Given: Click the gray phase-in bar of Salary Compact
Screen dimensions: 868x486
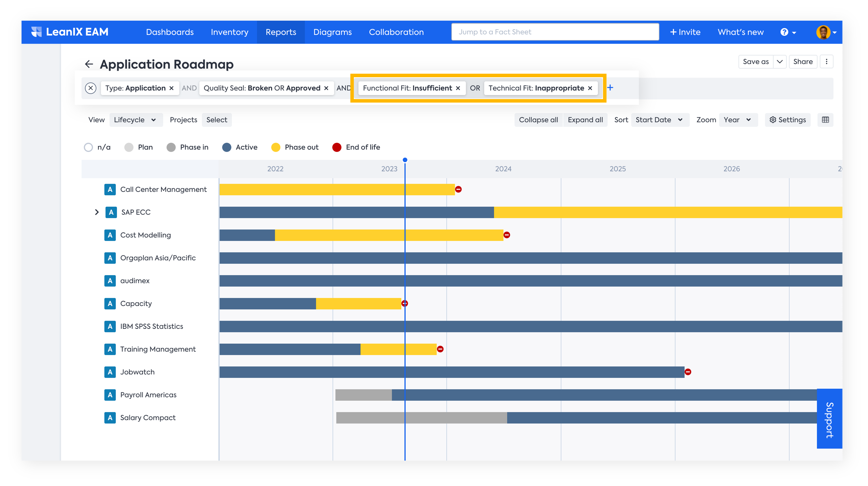Looking at the screenshot, I should (x=421, y=418).
